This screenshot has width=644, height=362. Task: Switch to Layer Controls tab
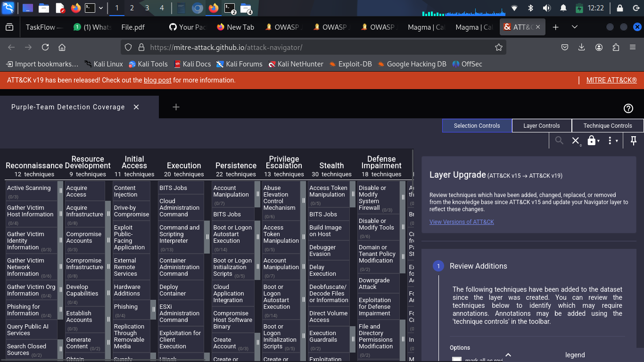[542, 126]
